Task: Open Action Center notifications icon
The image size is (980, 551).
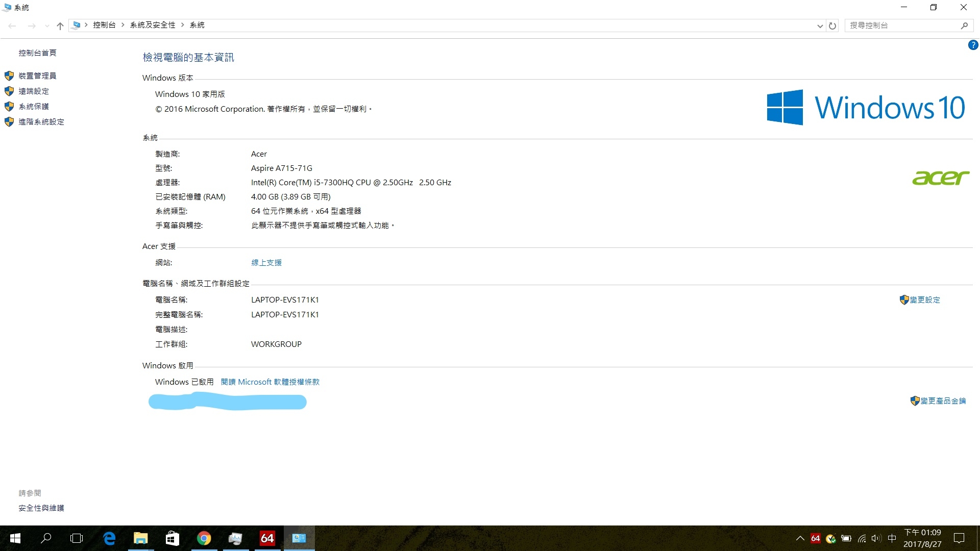Action: 959,538
